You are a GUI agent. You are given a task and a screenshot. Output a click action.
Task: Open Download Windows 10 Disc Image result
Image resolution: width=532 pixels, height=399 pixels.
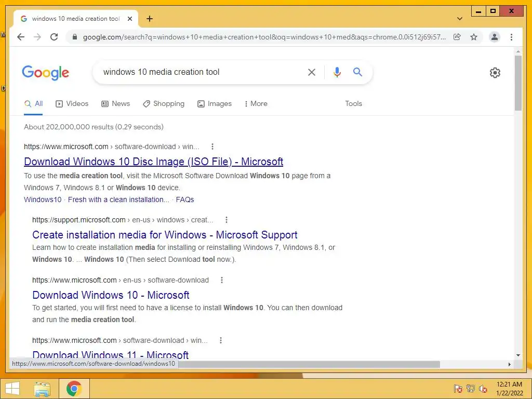(x=153, y=162)
